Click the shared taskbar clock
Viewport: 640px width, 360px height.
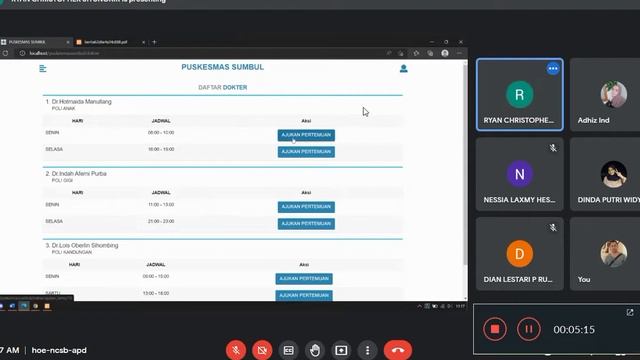[x=460, y=306]
